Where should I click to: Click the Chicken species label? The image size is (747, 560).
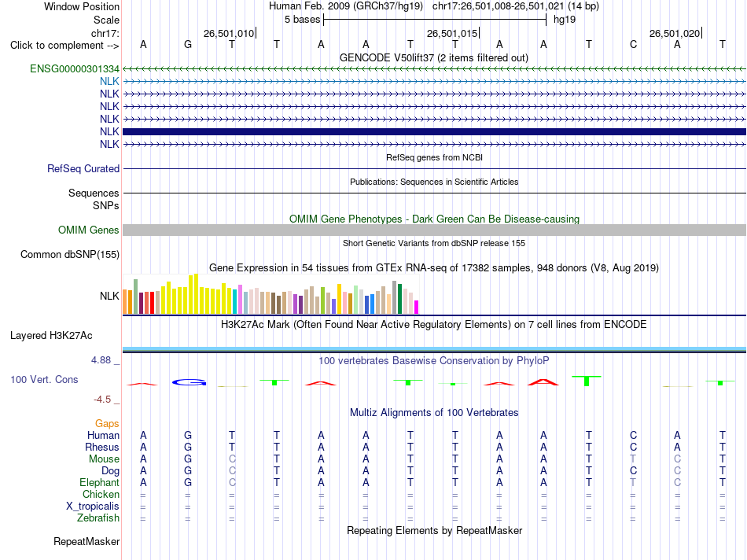tap(101, 494)
